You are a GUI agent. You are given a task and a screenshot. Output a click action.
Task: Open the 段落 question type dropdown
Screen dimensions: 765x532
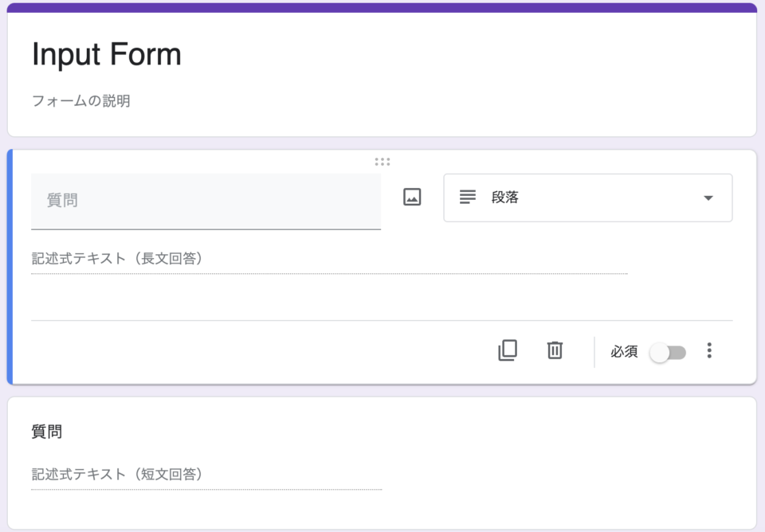point(588,198)
